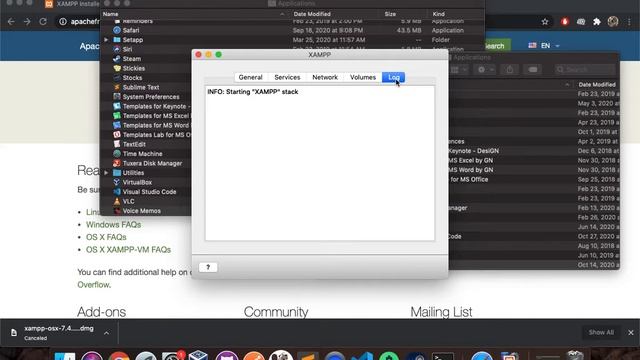Viewport: 640px width, 360px height.
Task: Reload the page in Chrome
Action: [x=43, y=22]
